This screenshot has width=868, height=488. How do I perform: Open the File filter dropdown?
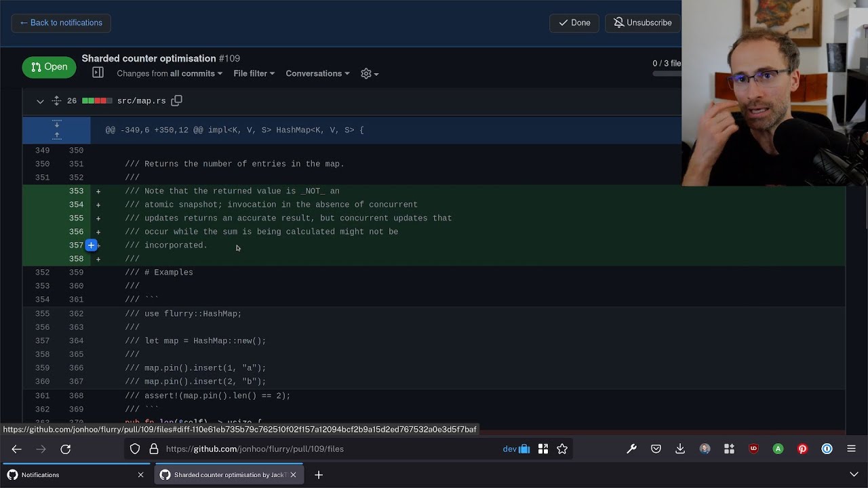[x=254, y=73]
